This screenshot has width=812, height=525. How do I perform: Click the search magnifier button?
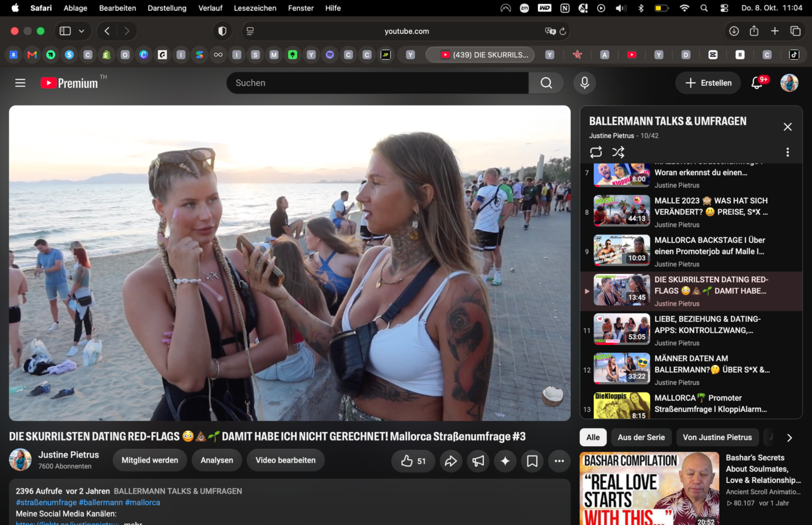coord(546,83)
